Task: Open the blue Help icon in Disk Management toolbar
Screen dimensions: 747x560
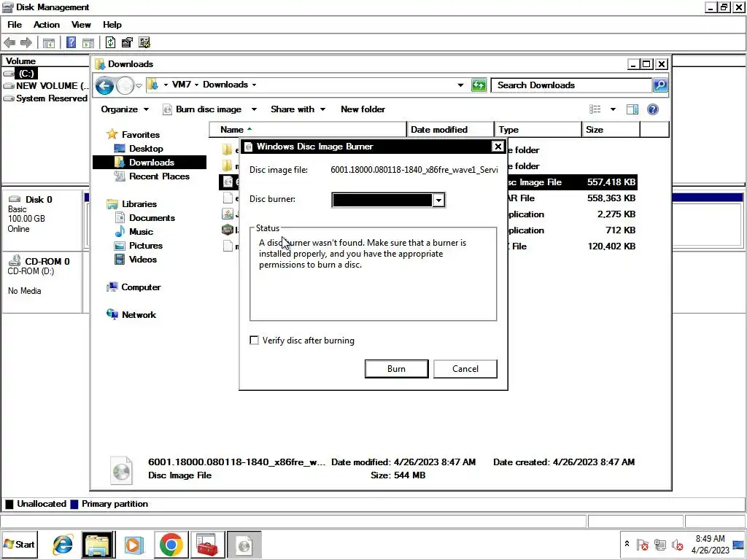Action: click(71, 42)
